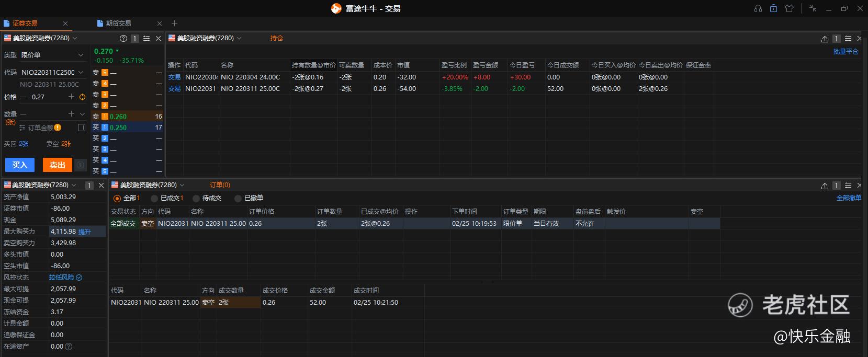
Task: Select the 全部 orders radio button
Action: (x=117, y=199)
